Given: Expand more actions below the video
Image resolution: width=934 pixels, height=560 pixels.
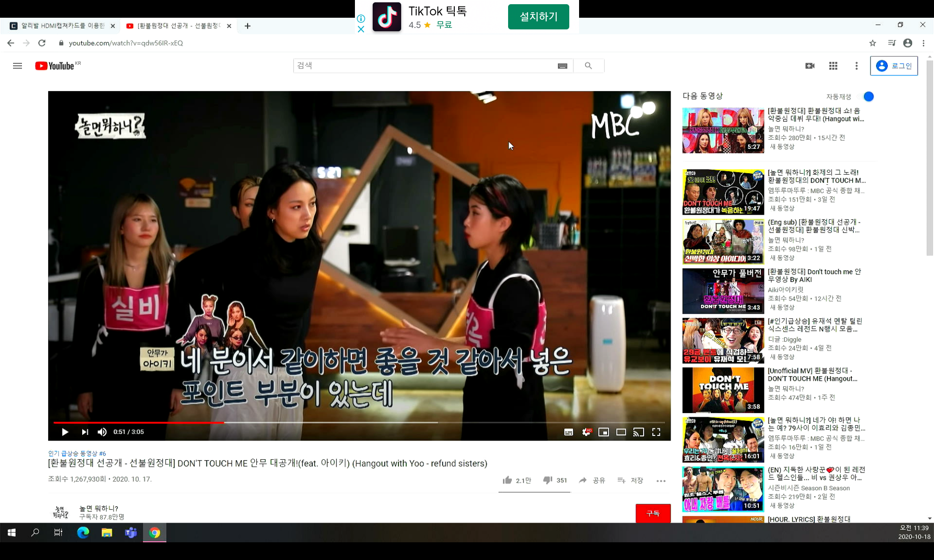Looking at the screenshot, I should point(661,481).
